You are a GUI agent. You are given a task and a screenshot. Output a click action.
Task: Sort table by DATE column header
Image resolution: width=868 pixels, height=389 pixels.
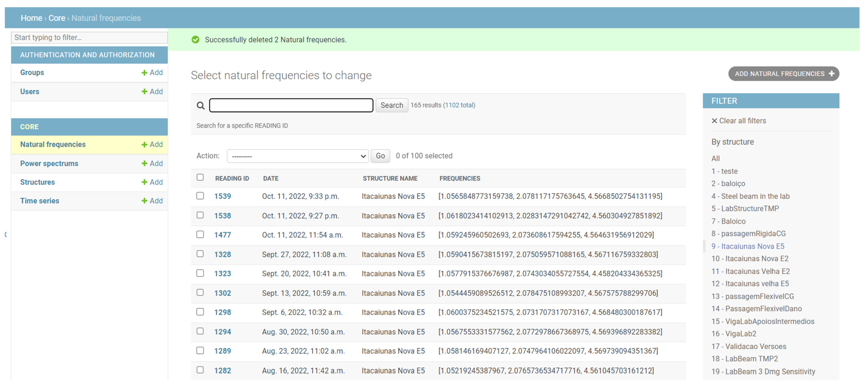(x=271, y=179)
